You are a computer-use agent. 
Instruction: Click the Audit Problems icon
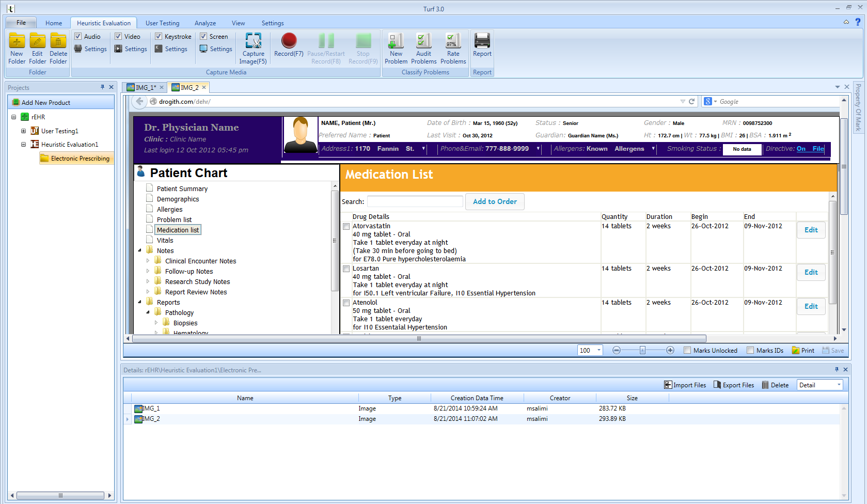click(423, 41)
